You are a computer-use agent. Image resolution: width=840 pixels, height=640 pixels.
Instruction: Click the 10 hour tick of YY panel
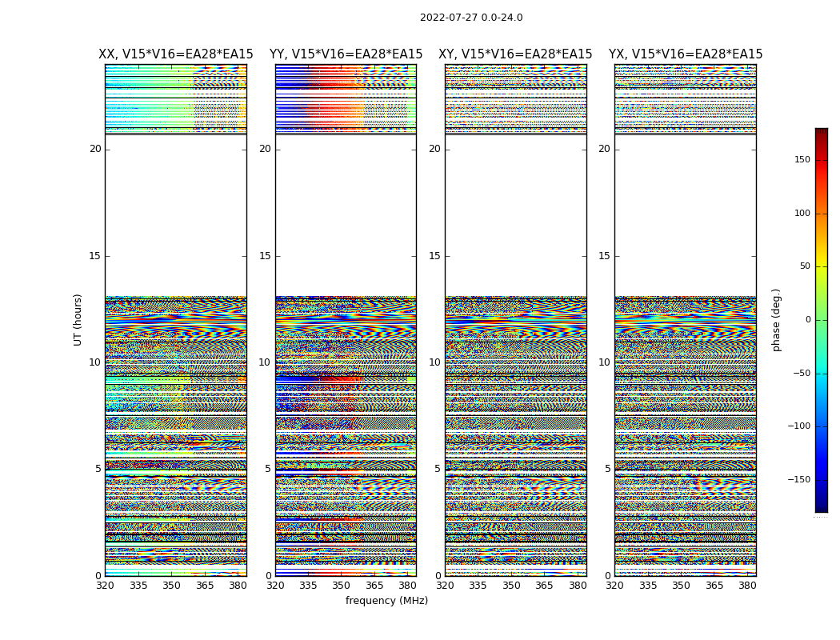tap(265, 362)
